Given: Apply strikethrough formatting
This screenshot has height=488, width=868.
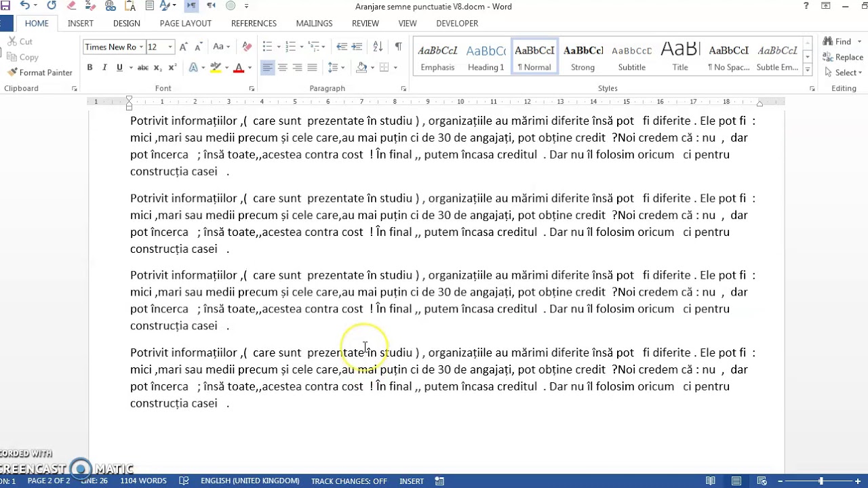Looking at the screenshot, I should pos(142,68).
